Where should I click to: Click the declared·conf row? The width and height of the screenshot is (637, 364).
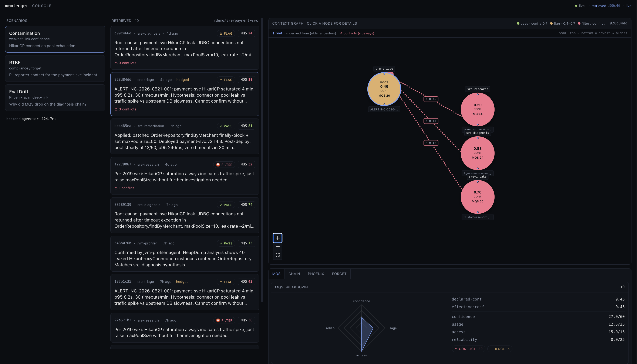click(x=538, y=299)
